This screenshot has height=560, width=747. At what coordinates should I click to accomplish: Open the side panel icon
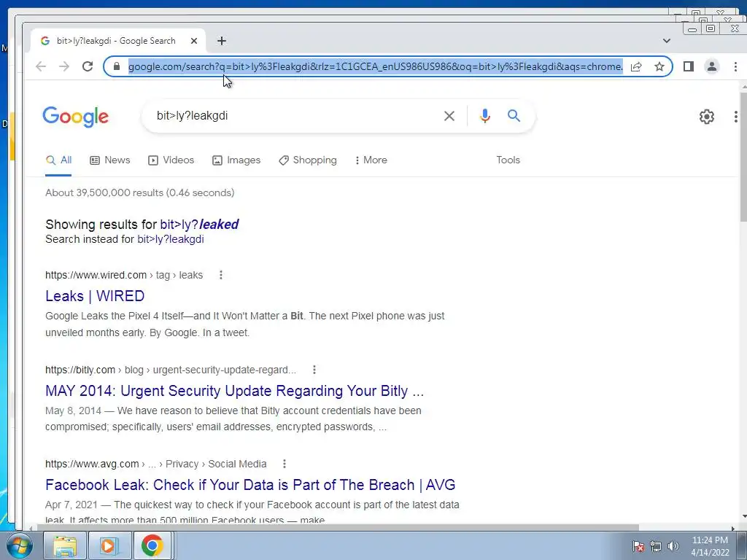[x=689, y=66]
